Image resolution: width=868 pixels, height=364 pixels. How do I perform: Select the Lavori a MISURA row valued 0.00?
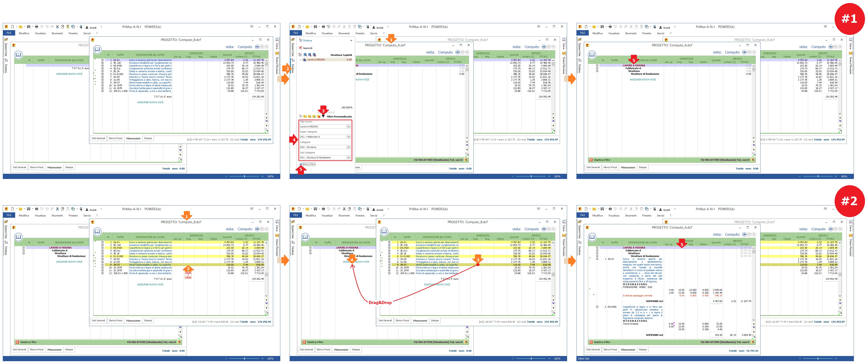coord(328,60)
